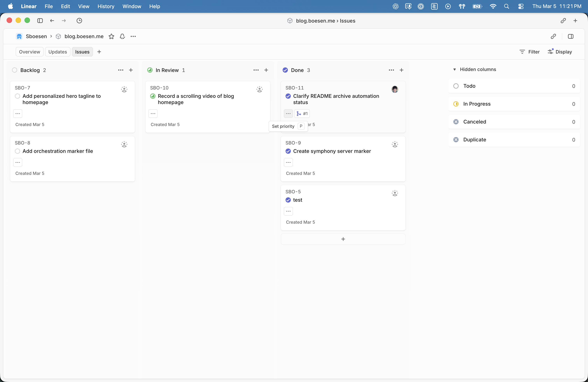This screenshot has width=588, height=382.
Task: Open the Backlog column options menu
Action: [121, 70]
